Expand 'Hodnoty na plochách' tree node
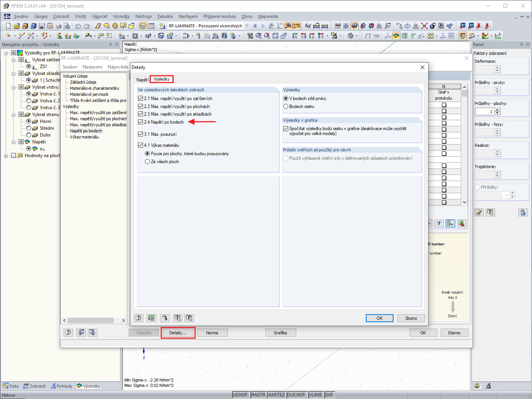 tap(6, 156)
